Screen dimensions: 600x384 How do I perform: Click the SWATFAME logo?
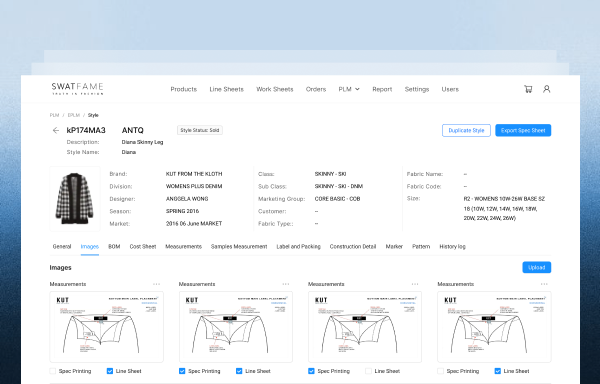78,89
